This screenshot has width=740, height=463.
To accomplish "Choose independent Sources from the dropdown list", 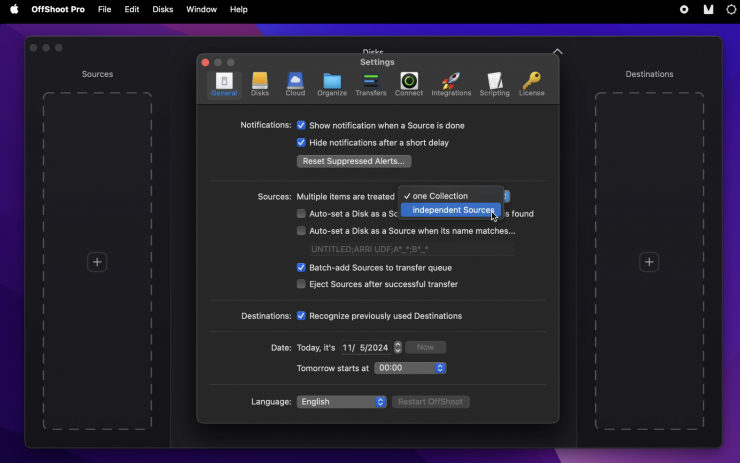I will 452,210.
